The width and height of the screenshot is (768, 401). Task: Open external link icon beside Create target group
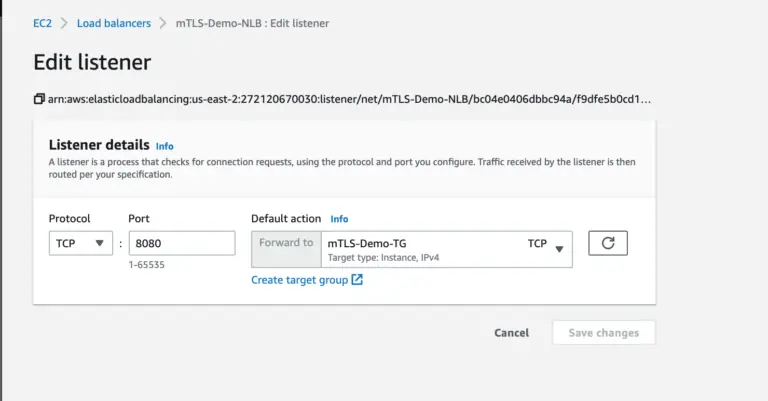click(x=357, y=280)
